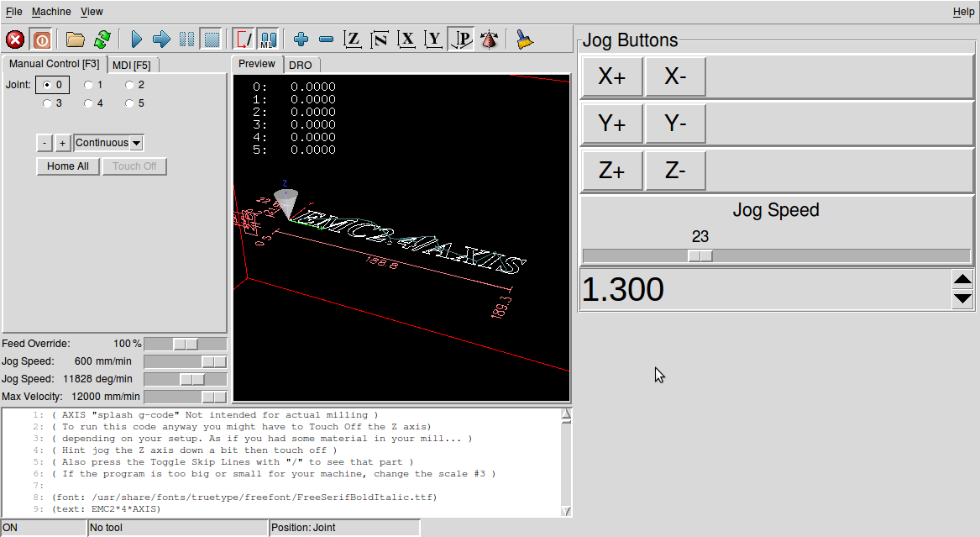Click the Y+ jog button

612,124
